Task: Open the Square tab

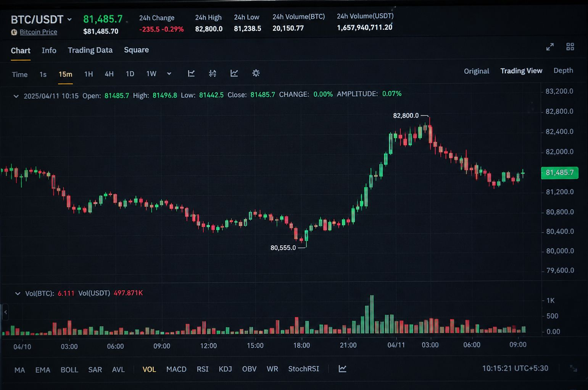Action: point(136,50)
